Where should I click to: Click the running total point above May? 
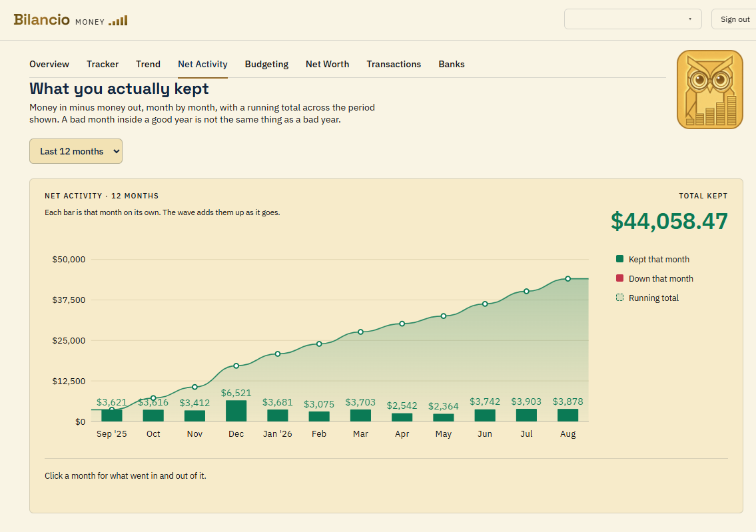pos(444,316)
